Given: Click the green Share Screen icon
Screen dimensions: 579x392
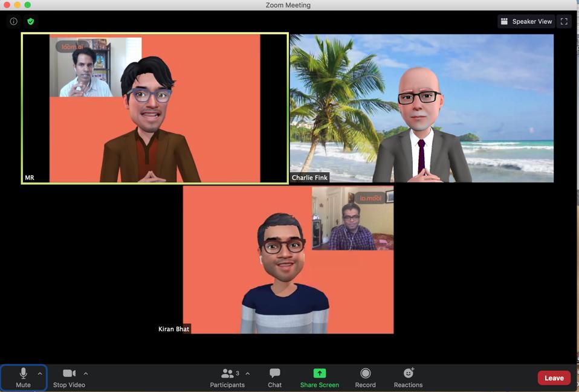Looking at the screenshot, I should click(320, 373).
